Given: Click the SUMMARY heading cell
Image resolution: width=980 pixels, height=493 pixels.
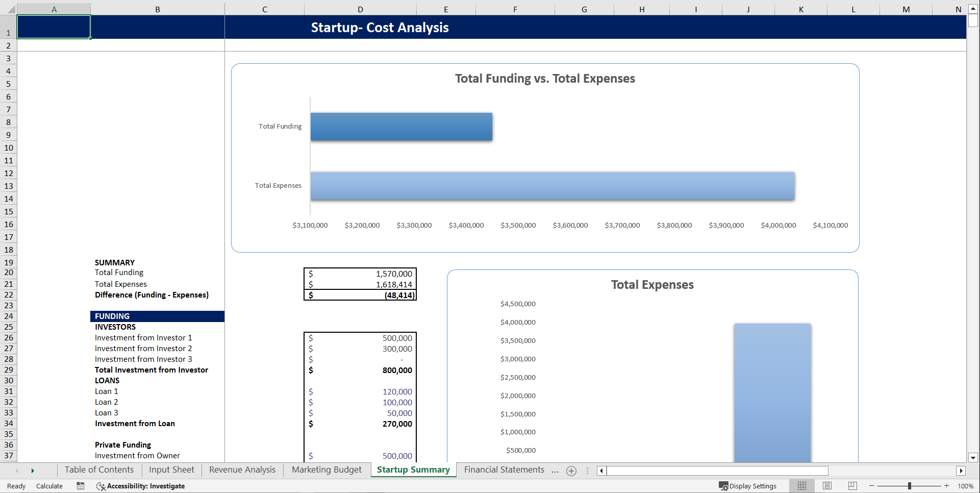Looking at the screenshot, I should (x=157, y=262).
